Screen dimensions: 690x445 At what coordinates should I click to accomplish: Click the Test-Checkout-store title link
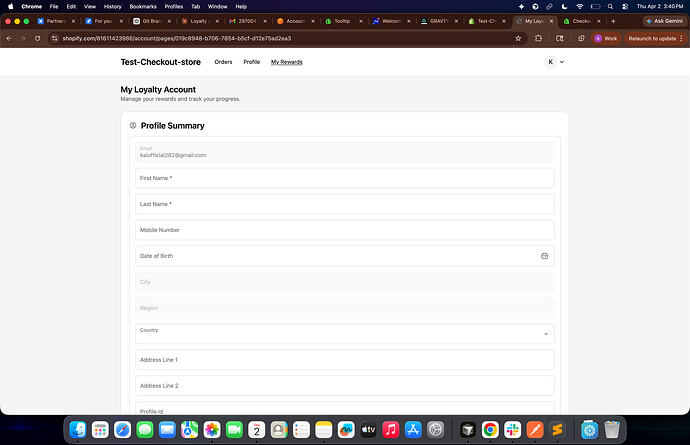tap(161, 62)
